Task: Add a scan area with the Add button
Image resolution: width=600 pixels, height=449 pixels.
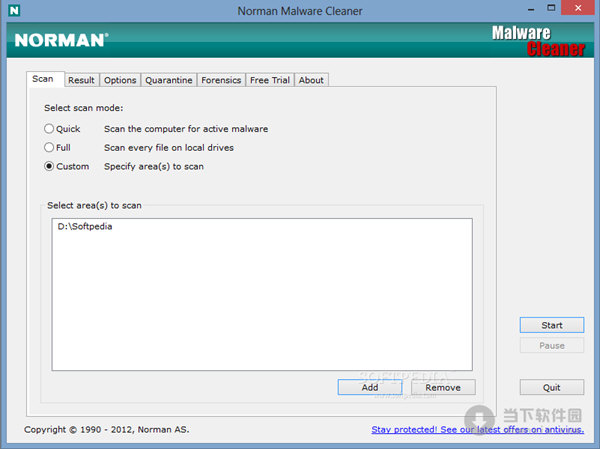Action: pos(370,387)
